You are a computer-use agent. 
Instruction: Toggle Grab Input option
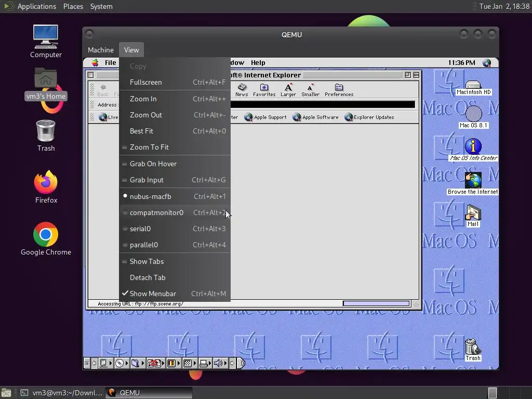pos(175,180)
